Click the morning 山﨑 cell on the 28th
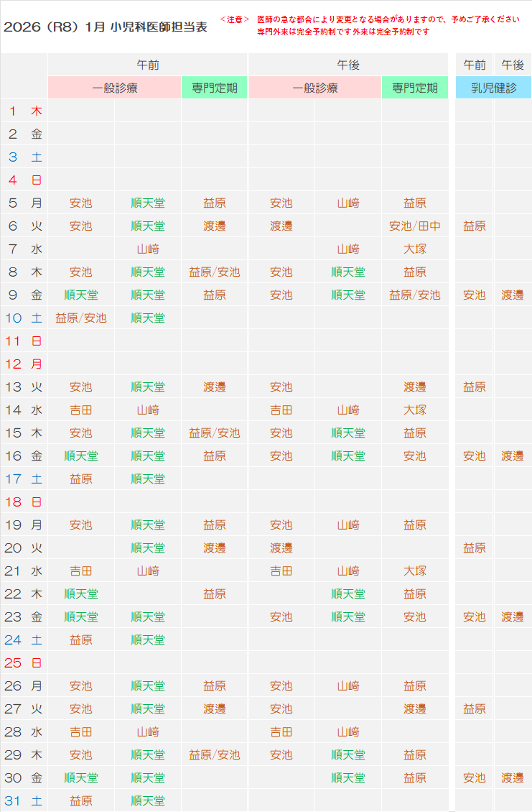 pyautogui.click(x=147, y=732)
